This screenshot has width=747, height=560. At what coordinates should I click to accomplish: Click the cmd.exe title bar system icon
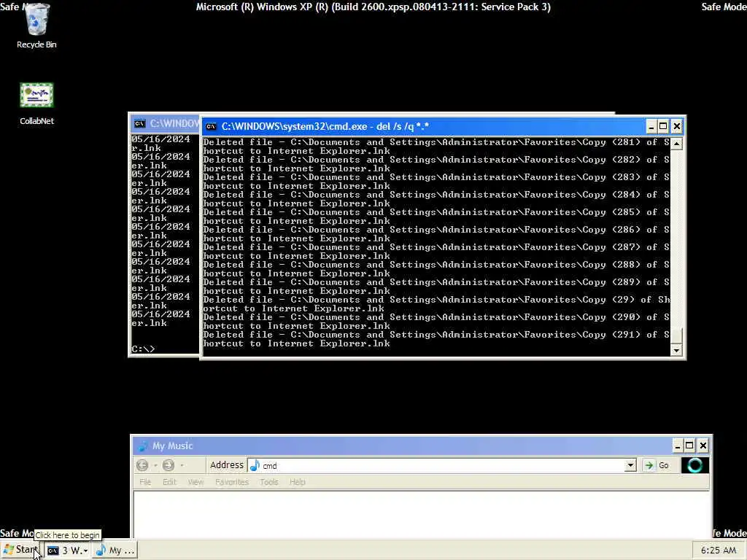[x=211, y=127]
